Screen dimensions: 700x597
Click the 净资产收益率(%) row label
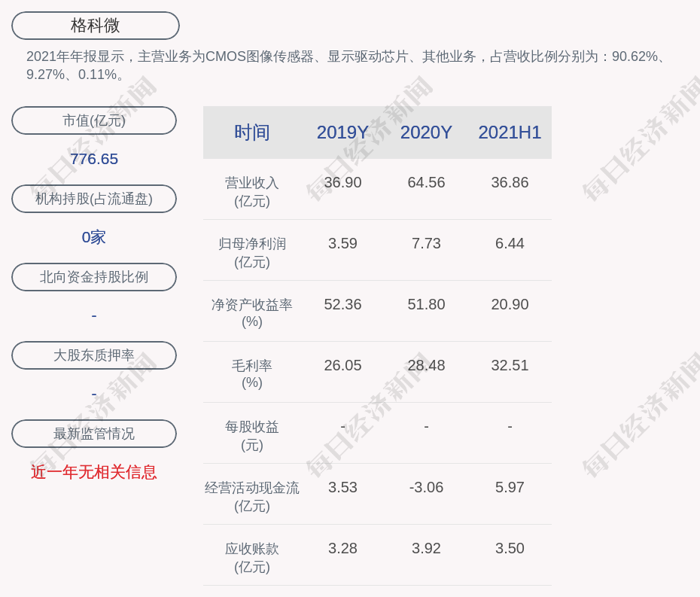252,313
